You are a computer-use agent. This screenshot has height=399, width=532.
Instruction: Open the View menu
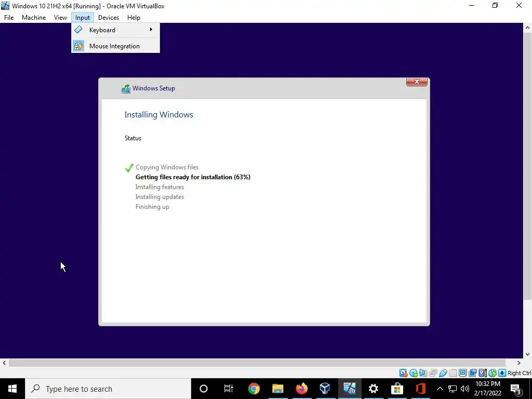[60, 18]
